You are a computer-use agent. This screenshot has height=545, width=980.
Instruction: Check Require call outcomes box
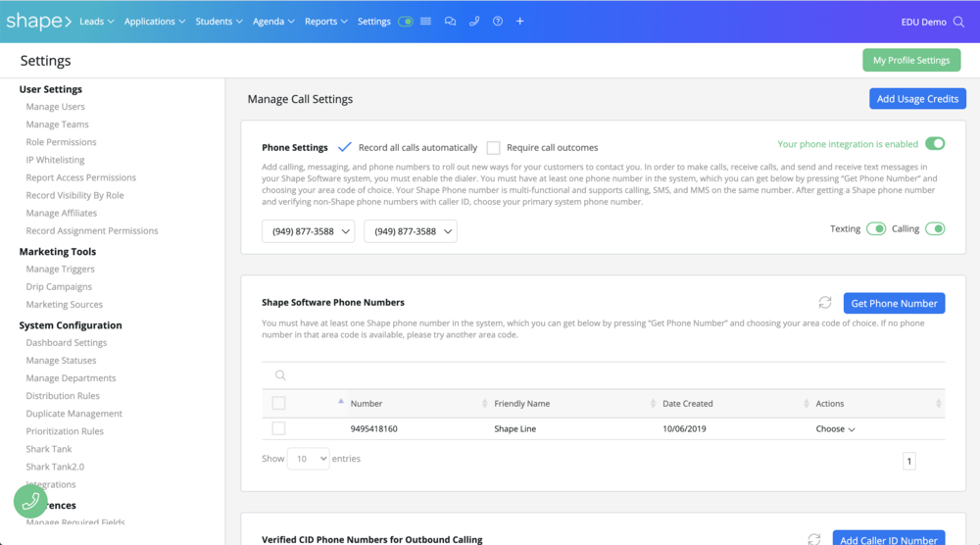(493, 147)
